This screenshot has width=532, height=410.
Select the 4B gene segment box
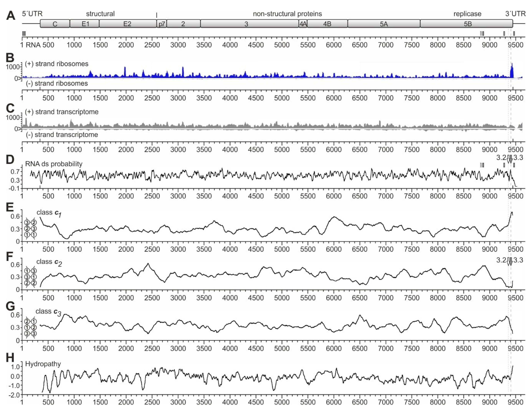pos(327,24)
